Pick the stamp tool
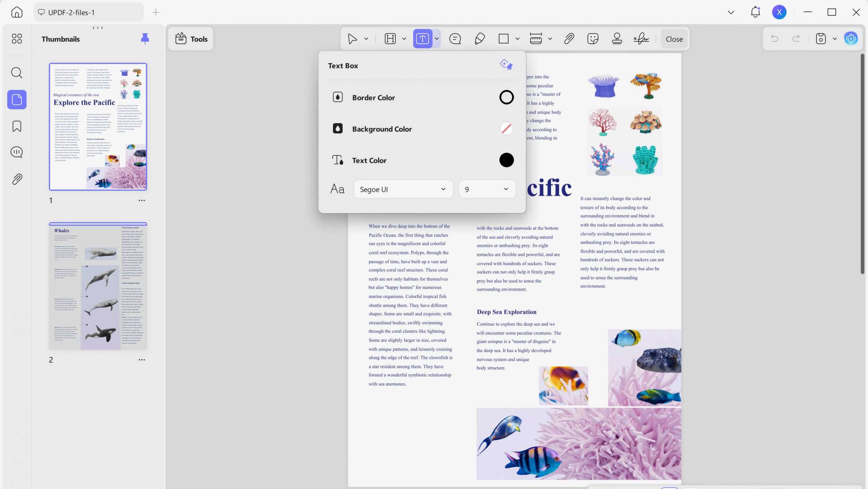This screenshot has width=868, height=489. click(617, 39)
